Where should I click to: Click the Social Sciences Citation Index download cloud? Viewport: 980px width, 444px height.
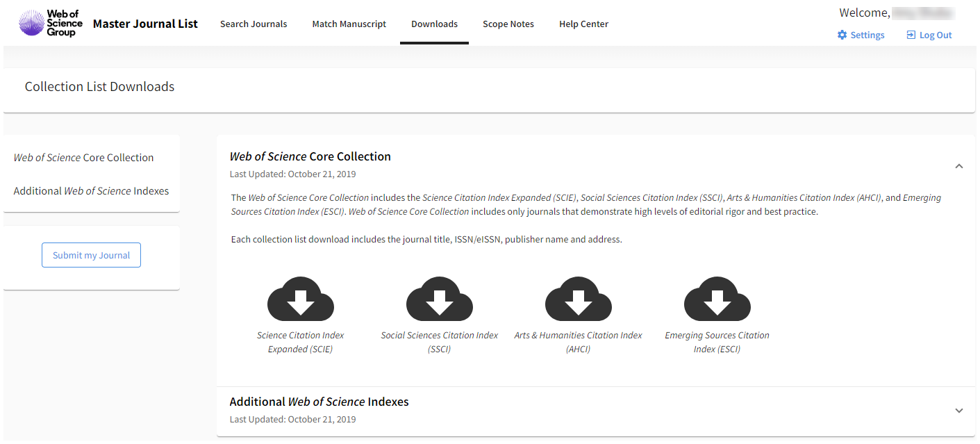point(439,299)
